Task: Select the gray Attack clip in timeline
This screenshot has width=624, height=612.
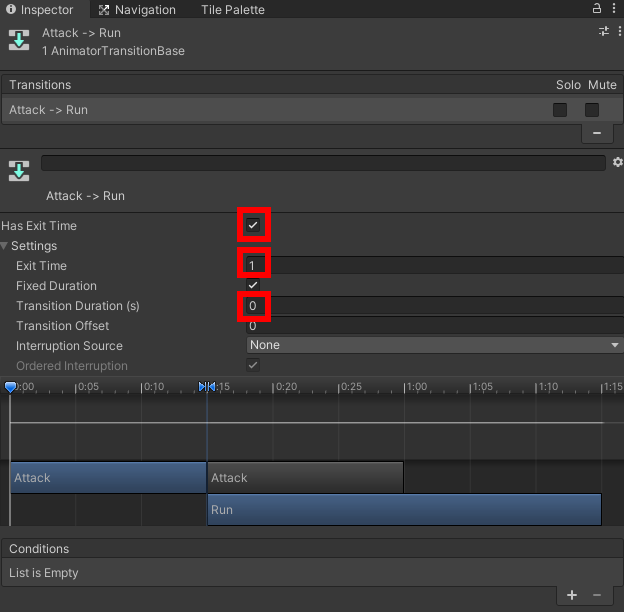Action: [306, 478]
